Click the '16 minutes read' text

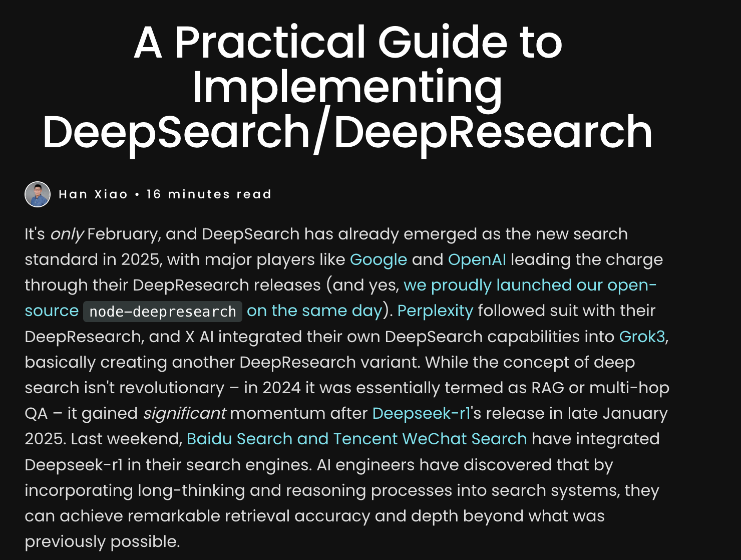tap(209, 194)
